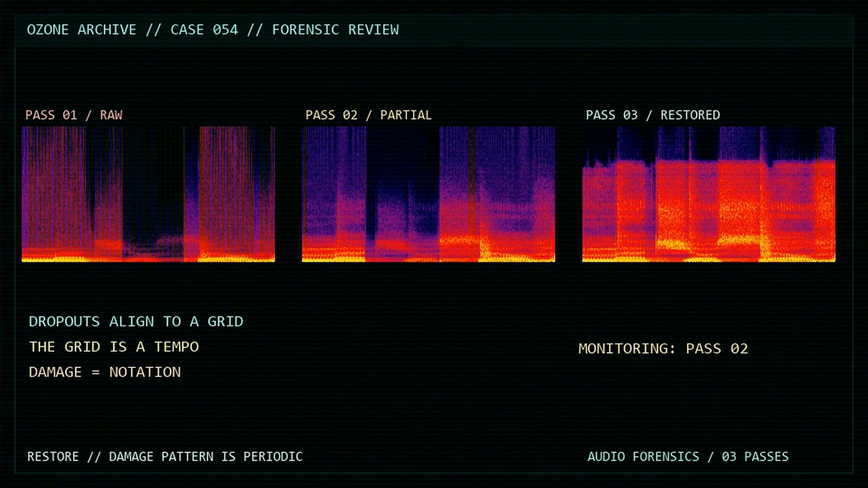868x488 pixels.
Task: Click the RESTORE // DAMAGE PATTERN IS PERIODIC footer
Action: pyautogui.click(x=165, y=457)
